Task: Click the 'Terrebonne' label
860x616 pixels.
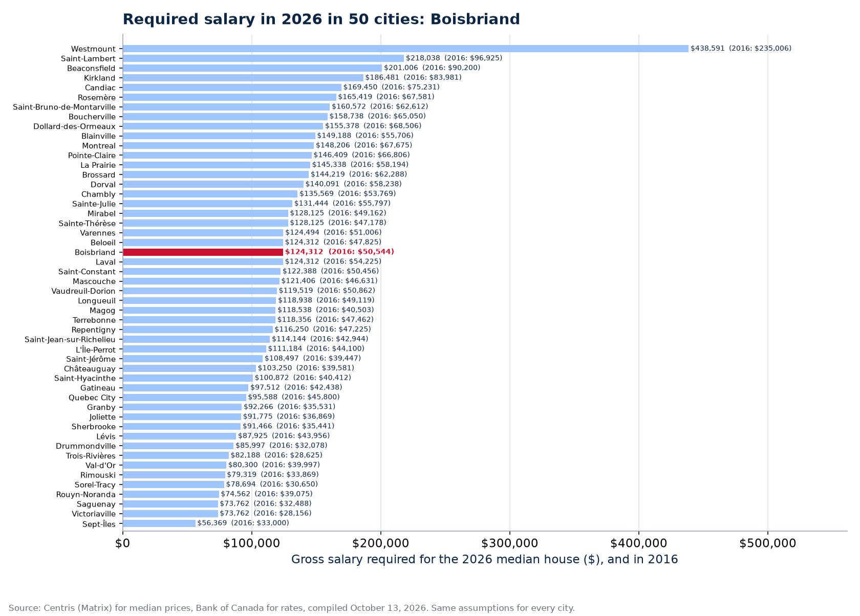Action: [x=94, y=320]
